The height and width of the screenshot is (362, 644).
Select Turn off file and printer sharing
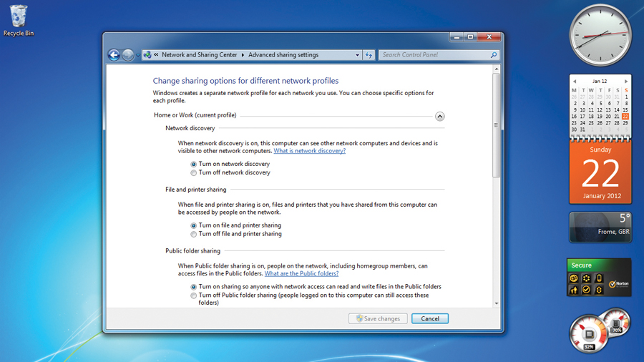[193, 234]
